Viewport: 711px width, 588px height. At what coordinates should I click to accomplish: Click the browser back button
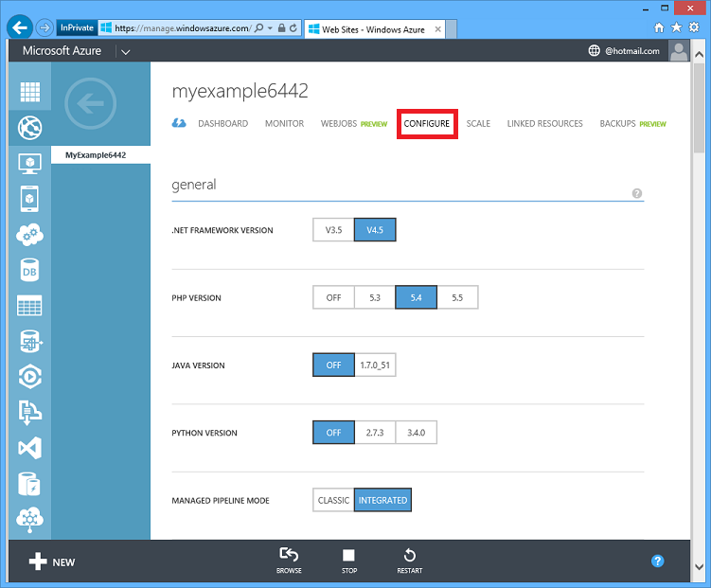20,28
